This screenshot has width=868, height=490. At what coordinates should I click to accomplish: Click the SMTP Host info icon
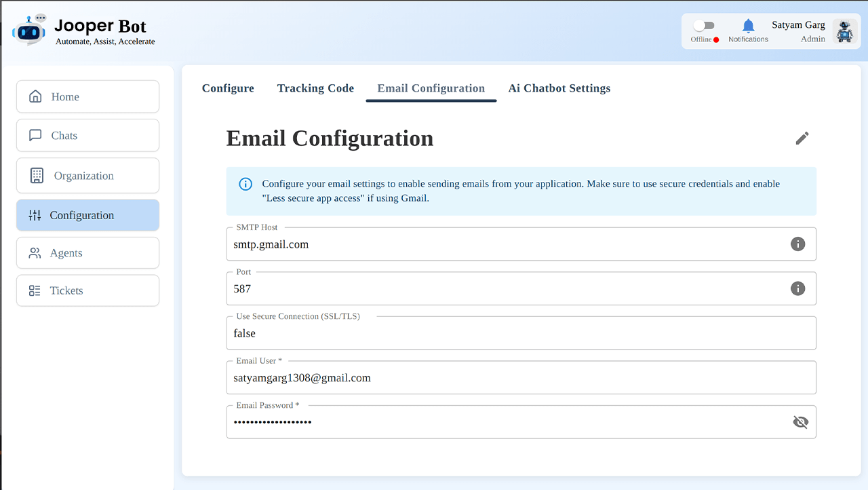pos(797,244)
